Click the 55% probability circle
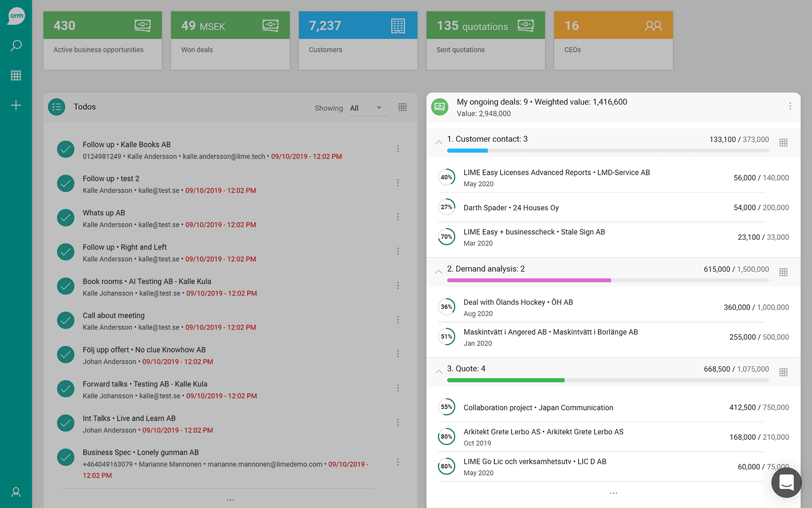The height and width of the screenshot is (508, 812). tap(447, 407)
